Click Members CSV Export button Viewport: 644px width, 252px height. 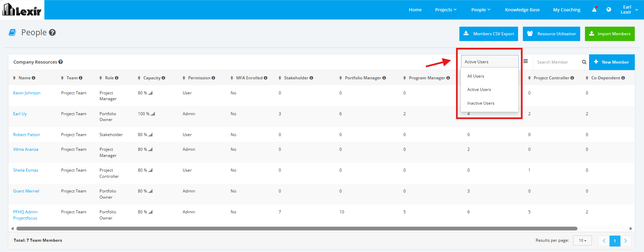489,34
